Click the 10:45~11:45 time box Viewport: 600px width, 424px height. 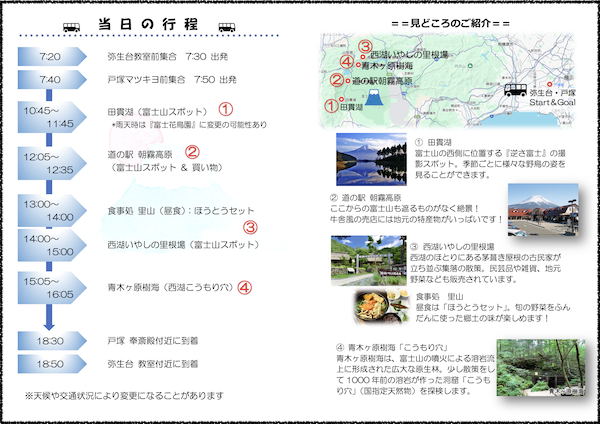(51, 116)
